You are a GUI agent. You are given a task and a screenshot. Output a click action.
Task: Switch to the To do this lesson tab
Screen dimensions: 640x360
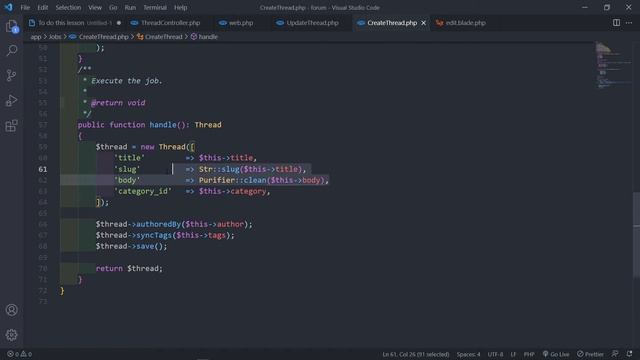pyautogui.click(x=74, y=23)
